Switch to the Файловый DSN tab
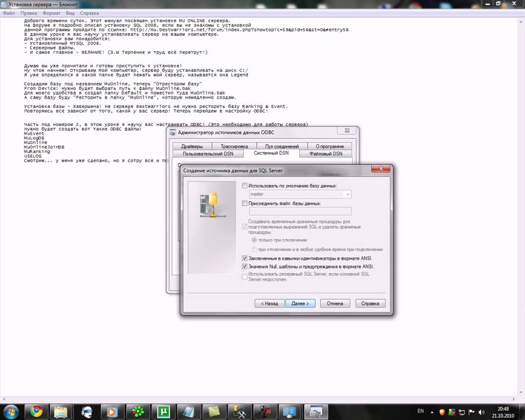The height and width of the screenshot is (420, 525). click(325, 154)
